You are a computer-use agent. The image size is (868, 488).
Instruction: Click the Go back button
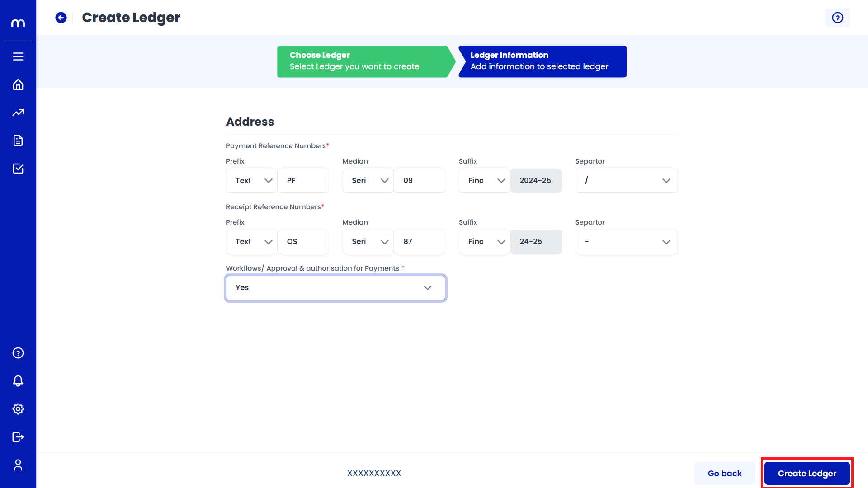(x=724, y=473)
